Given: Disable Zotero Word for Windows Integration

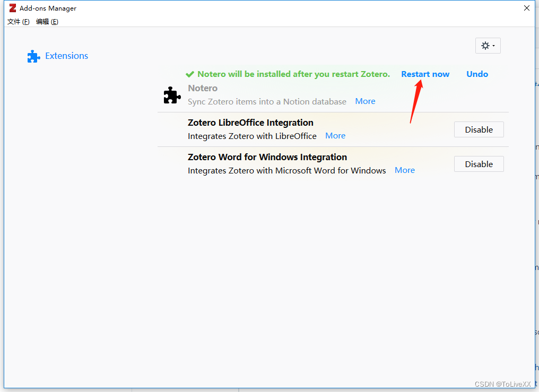Looking at the screenshot, I should (x=479, y=164).
